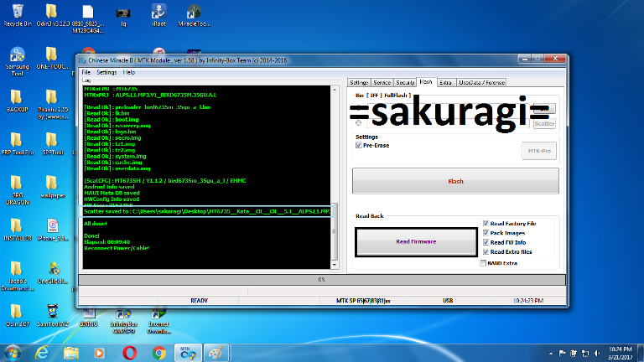Enable the NAND Extra checkbox
This screenshot has width=644, height=362.
click(x=483, y=263)
